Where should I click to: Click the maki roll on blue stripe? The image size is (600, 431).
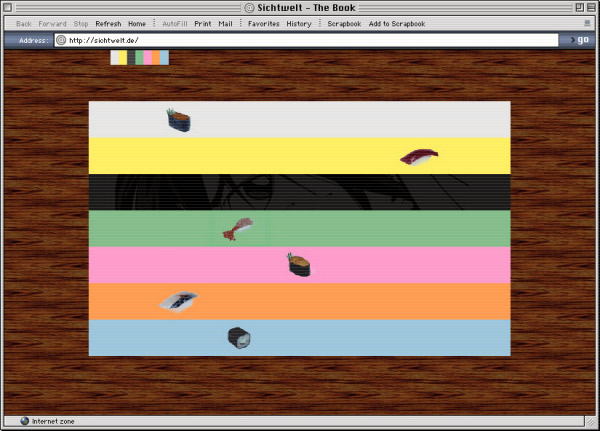pyautogui.click(x=239, y=338)
